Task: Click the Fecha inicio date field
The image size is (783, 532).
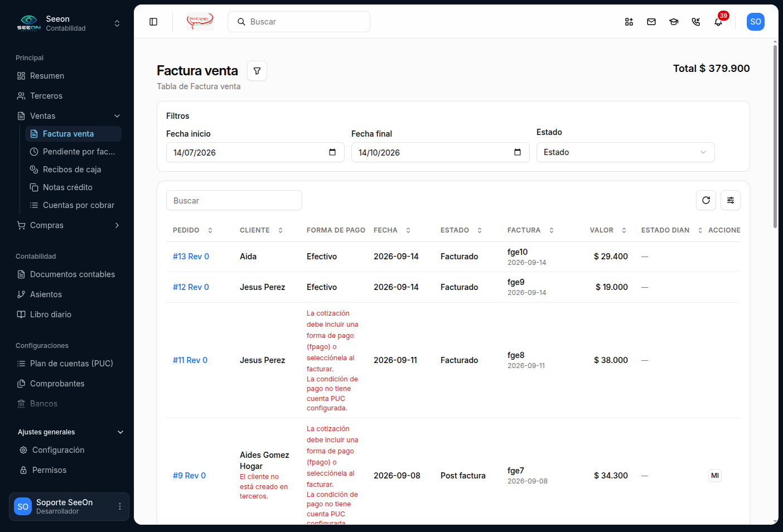Action: pos(255,152)
